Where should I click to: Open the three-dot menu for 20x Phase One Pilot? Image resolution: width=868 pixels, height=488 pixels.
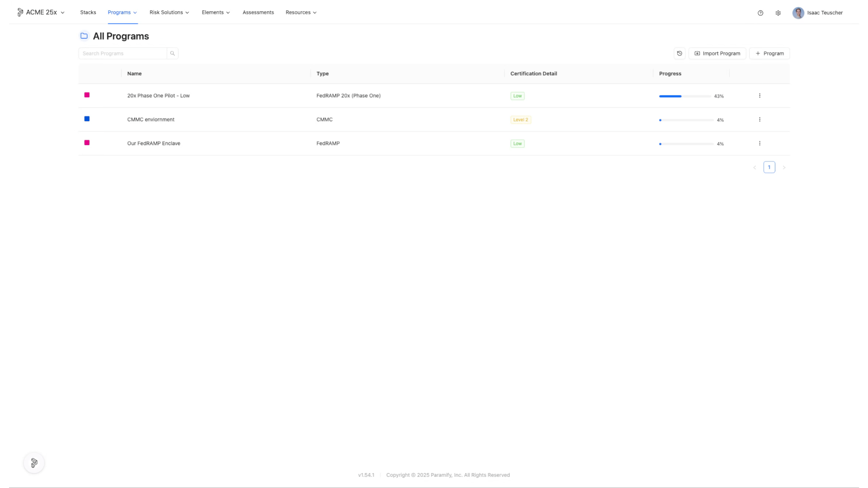[x=759, y=96]
